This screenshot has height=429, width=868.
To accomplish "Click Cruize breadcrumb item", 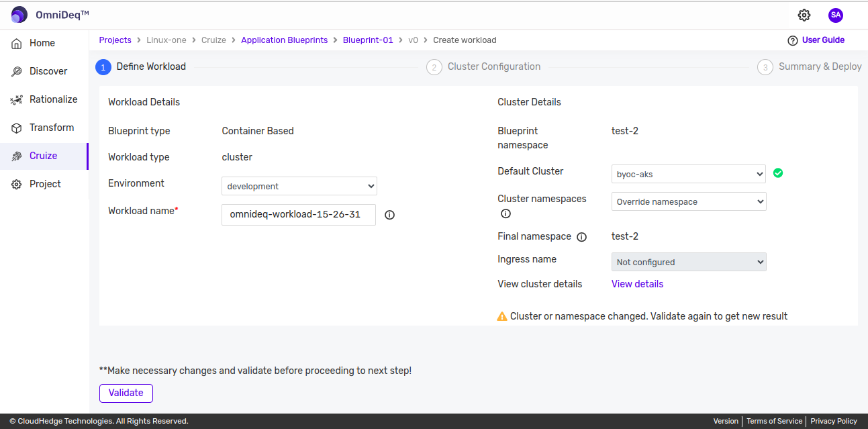I will (x=213, y=40).
